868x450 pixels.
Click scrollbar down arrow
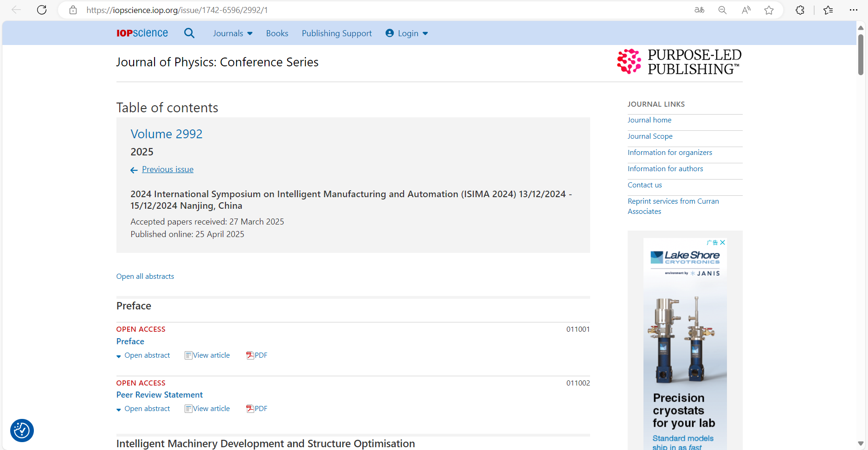(x=861, y=444)
